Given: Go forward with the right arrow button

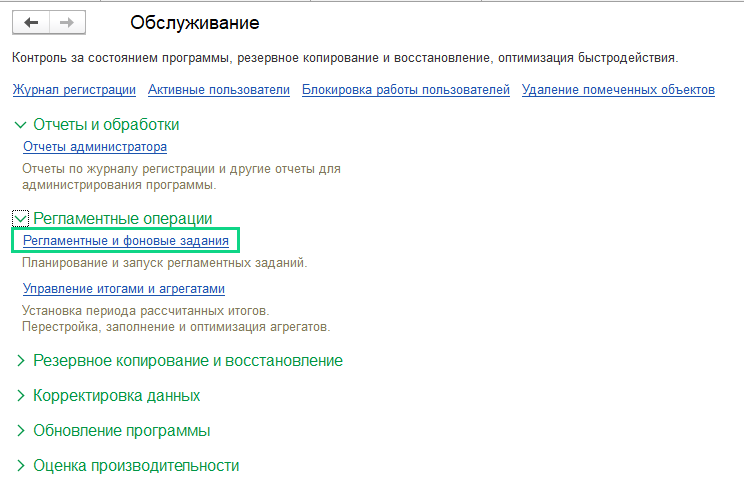Looking at the screenshot, I should point(67,22).
